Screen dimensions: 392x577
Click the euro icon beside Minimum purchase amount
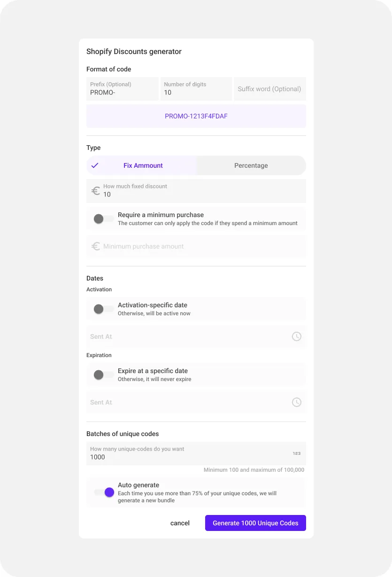[96, 246]
